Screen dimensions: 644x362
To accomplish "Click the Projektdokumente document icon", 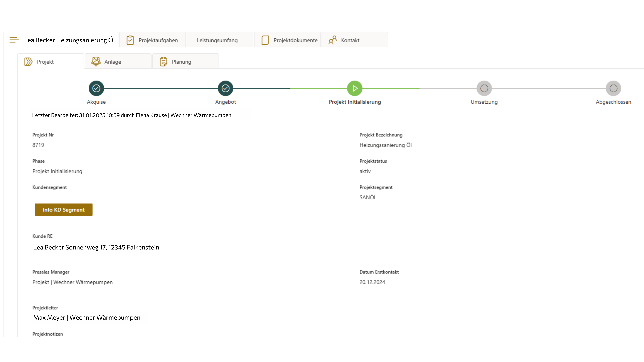I will click(x=265, y=40).
